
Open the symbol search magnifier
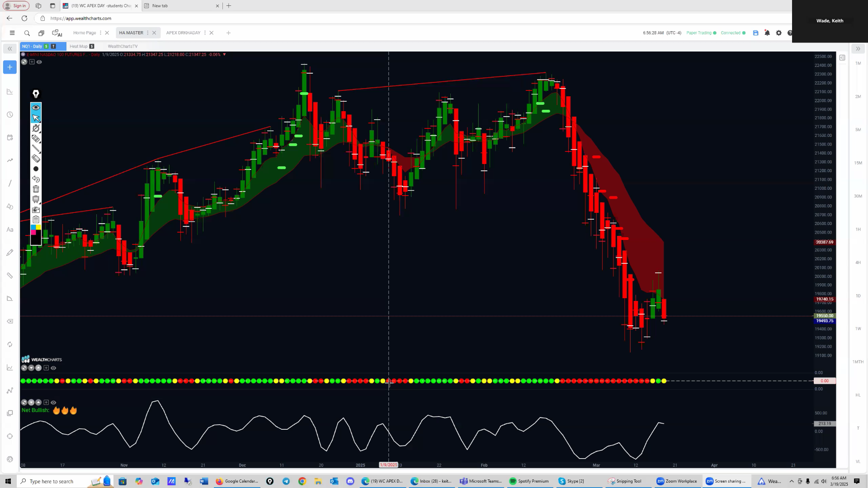[27, 33]
